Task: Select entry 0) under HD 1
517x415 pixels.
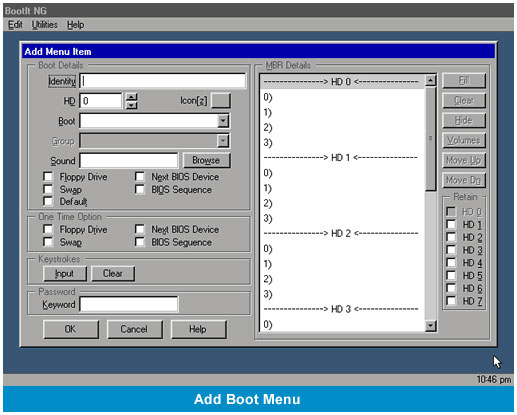Action: (x=342, y=173)
